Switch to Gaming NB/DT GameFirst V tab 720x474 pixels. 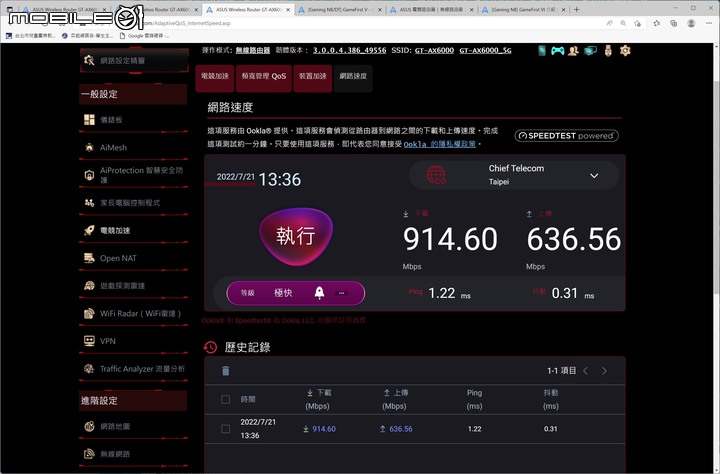(339, 9)
